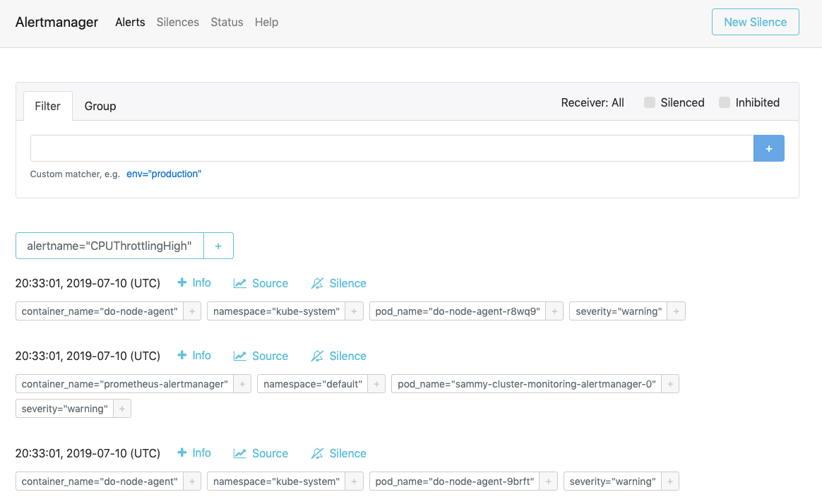This screenshot has width=822, height=504.
Task: Add namespace="kube-system" filter on the do-node-agent-9brft alert
Action: coord(354,481)
